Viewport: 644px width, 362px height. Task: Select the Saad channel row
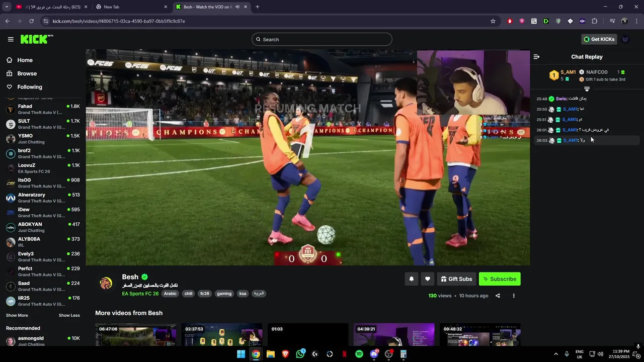tap(43, 286)
